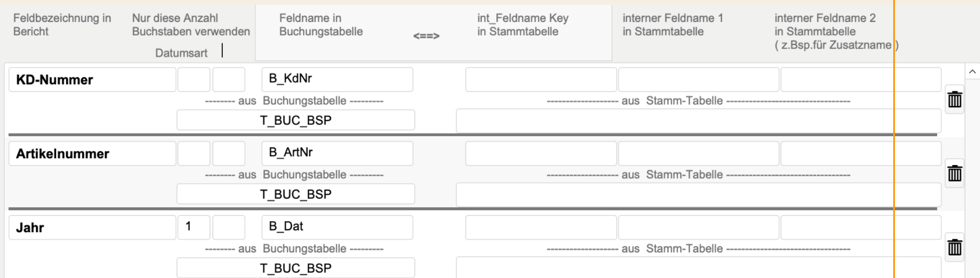
Task: Edit the Artikelnummer field label
Action: pyautogui.click(x=92, y=154)
